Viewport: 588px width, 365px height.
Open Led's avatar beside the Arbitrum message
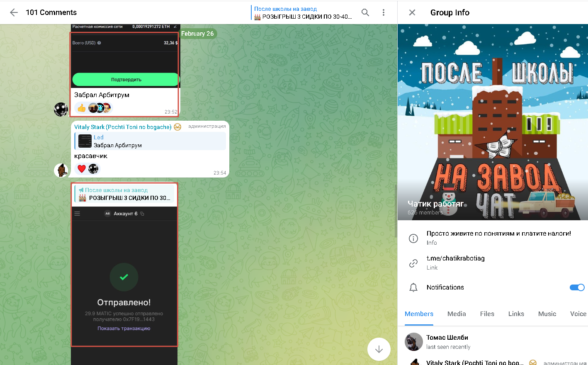click(x=61, y=109)
